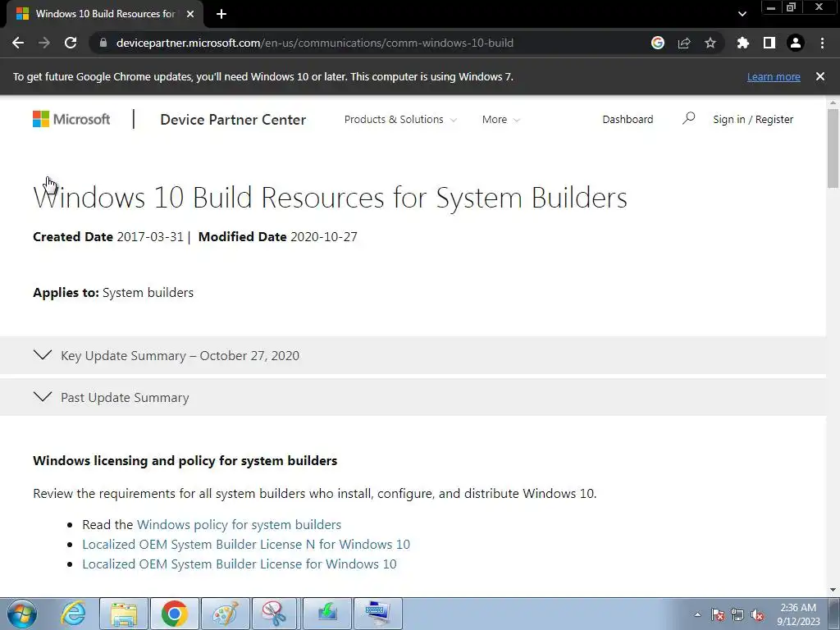Expand Key Update Summary – October 27, 2020

(x=413, y=355)
